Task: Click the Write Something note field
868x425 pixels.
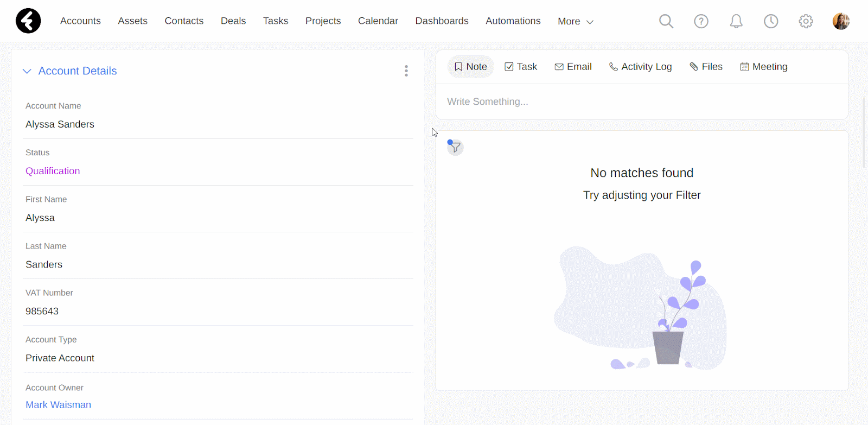Action: 642,102
